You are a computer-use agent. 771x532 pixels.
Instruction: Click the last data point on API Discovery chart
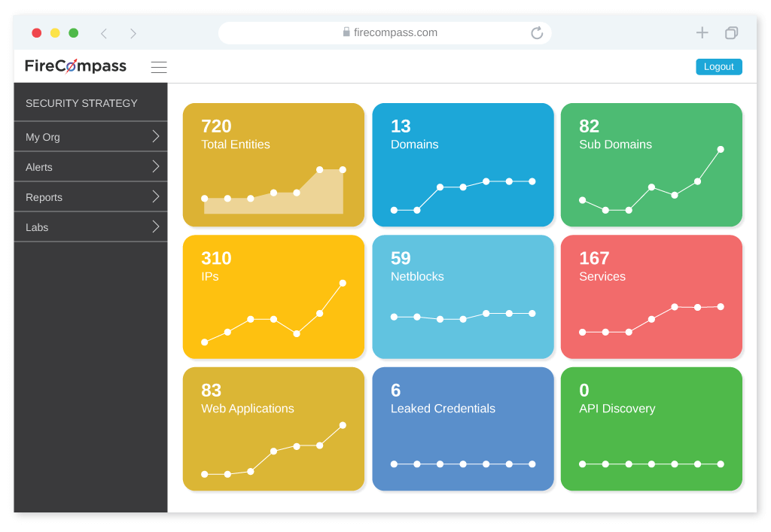(721, 464)
